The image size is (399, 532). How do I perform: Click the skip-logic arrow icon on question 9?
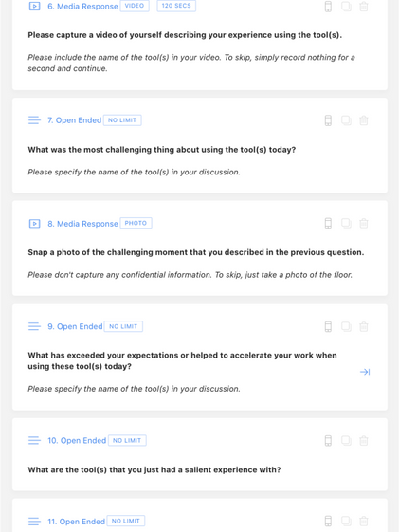365,372
